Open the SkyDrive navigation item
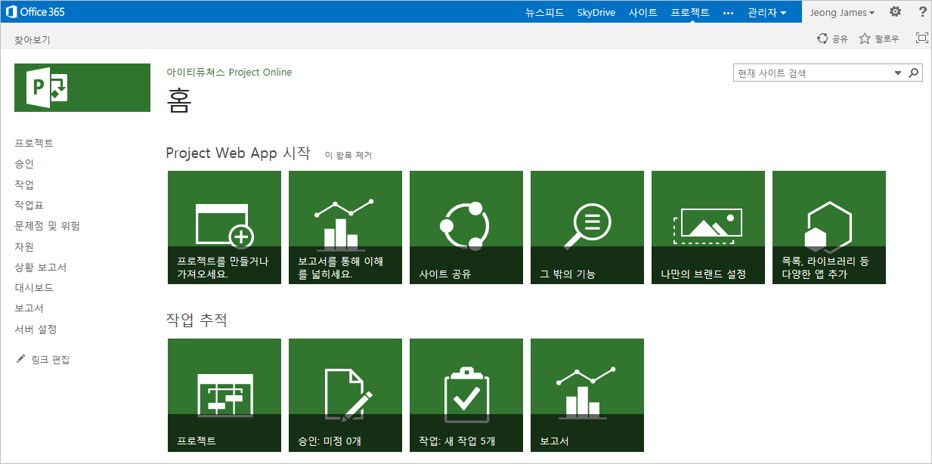Viewport: 932px width, 464px height. pyautogui.click(x=597, y=12)
